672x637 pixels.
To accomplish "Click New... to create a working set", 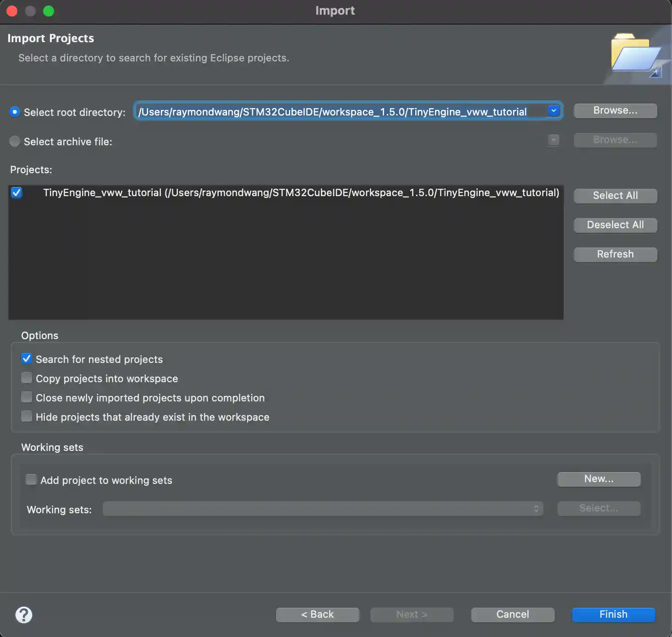I will point(599,479).
